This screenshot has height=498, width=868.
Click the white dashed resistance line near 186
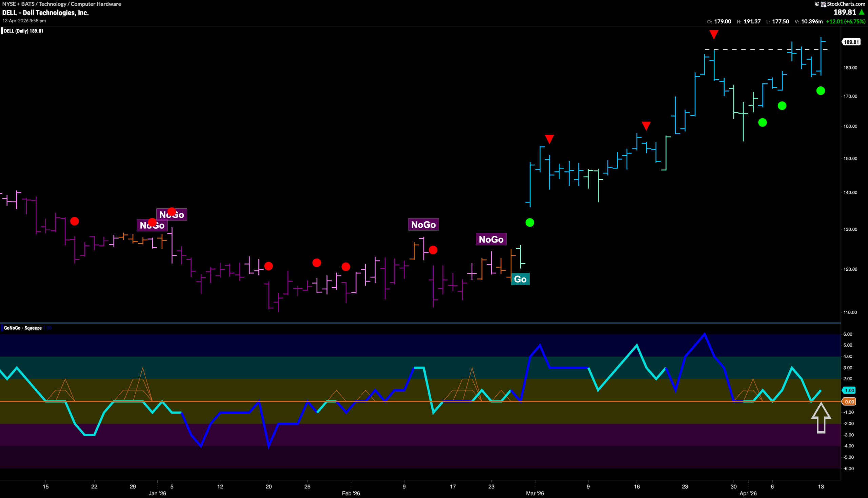click(766, 49)
